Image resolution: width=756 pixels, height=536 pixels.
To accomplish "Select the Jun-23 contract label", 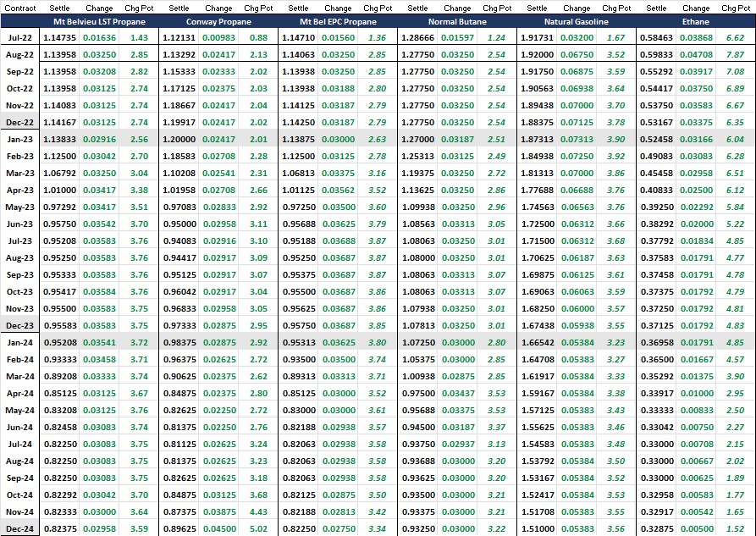I will [x=19, y=224].
